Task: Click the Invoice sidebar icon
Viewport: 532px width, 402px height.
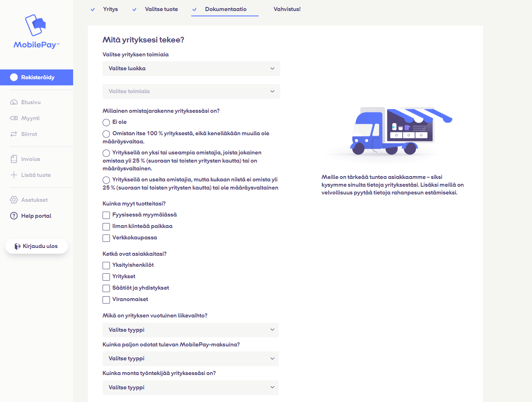Action: pos(13,159)
